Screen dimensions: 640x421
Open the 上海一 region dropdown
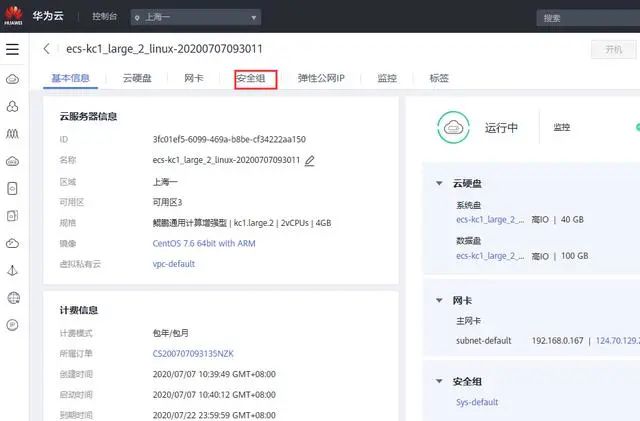196,18
